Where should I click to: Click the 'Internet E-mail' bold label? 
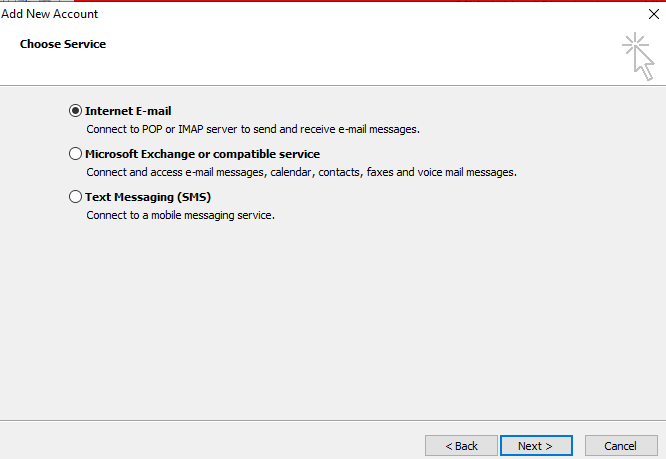point(128,111)
